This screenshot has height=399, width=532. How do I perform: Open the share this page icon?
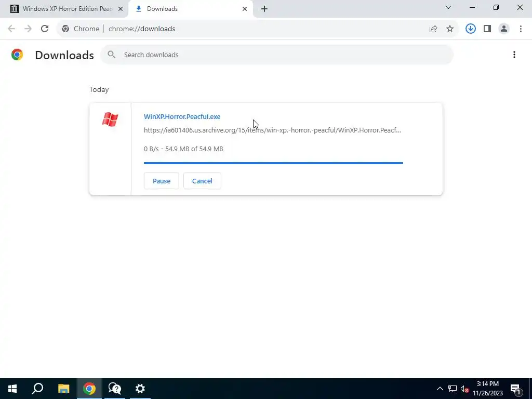pyautogui.click(x=433, y=29)
